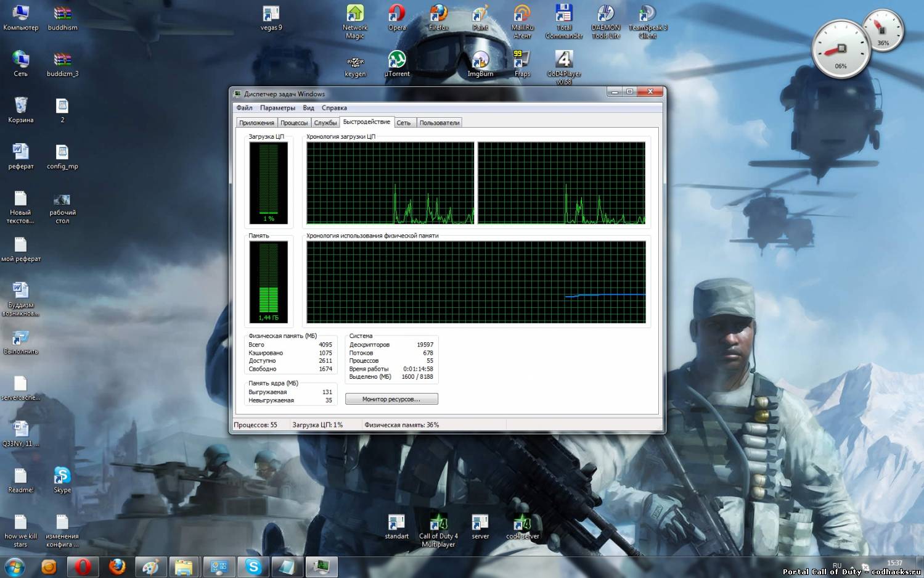Click the Память 1,44 ГБ meter
Image resolution: width=924 pixels, height=578 pixels.
click(268, 282)
